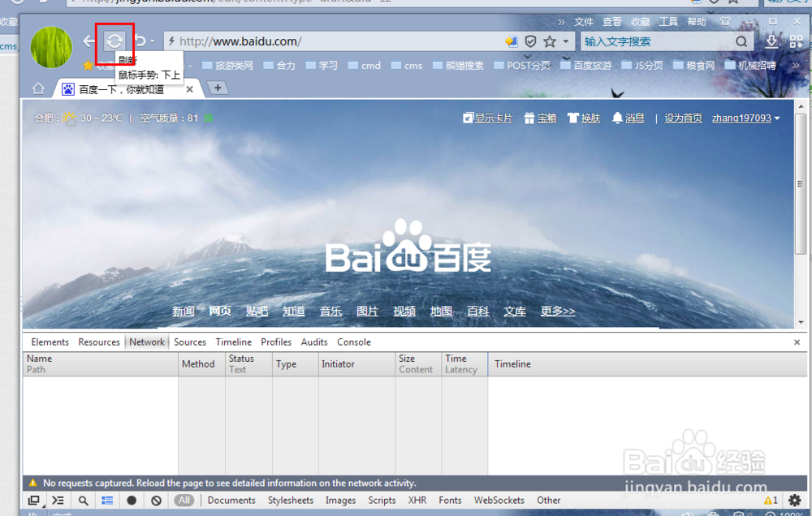Click the 新闻 link on Baidu
812x516 pixels.
[x=184, y=311]
